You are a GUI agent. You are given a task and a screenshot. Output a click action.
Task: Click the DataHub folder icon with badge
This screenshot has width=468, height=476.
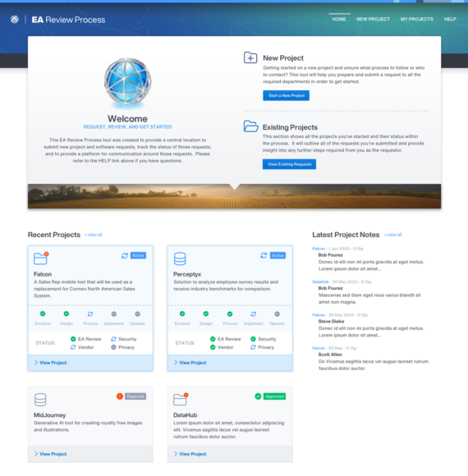tap(181, 399)
